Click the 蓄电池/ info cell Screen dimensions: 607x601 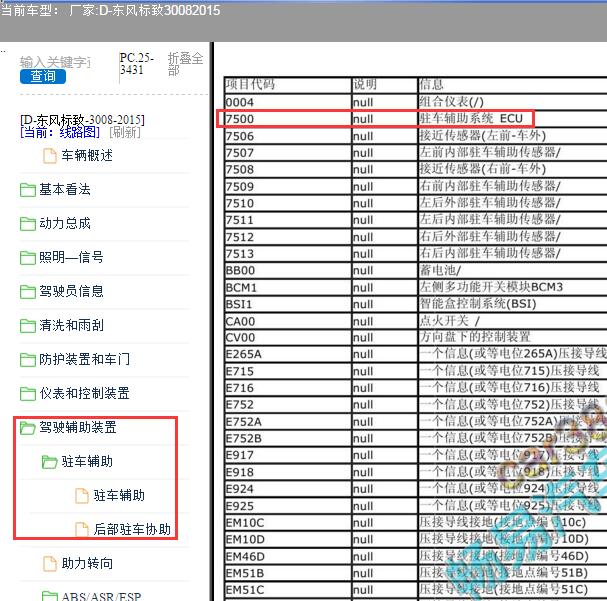point(440,270)
